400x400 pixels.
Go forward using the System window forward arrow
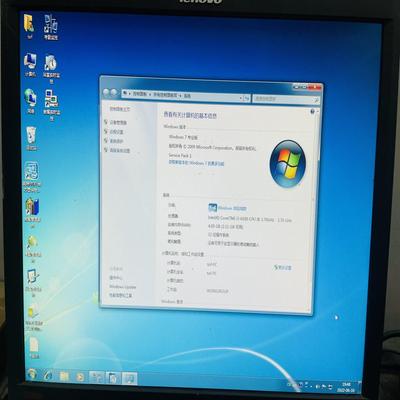point(114,93)
